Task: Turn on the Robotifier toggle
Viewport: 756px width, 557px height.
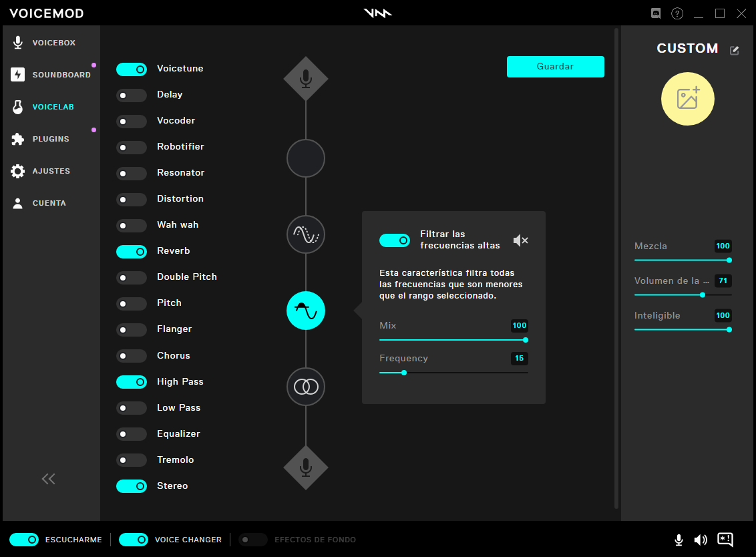Action: [132, 148]
